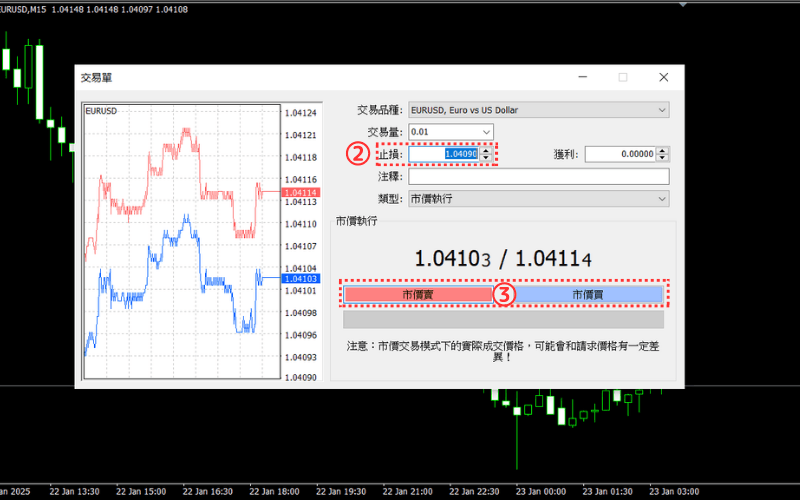
Task: Click into the 止損 stop loss field
Action: point(442,154)
